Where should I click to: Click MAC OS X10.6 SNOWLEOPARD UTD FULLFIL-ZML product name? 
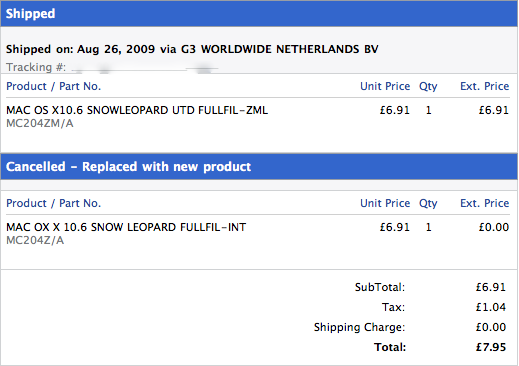pyautogui.click(x=137, y=110)
